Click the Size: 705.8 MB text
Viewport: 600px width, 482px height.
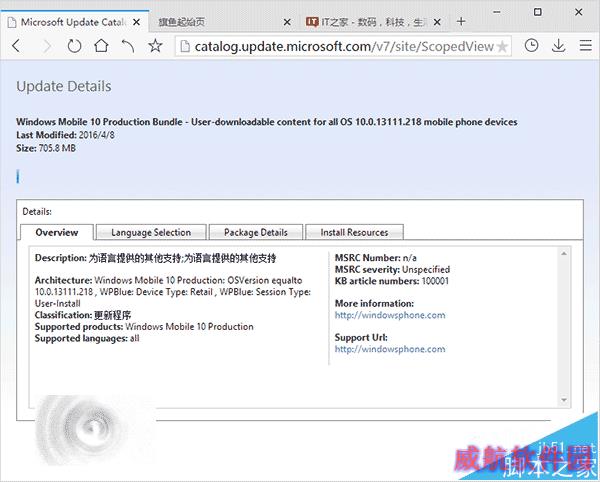[x=46, y=148]
